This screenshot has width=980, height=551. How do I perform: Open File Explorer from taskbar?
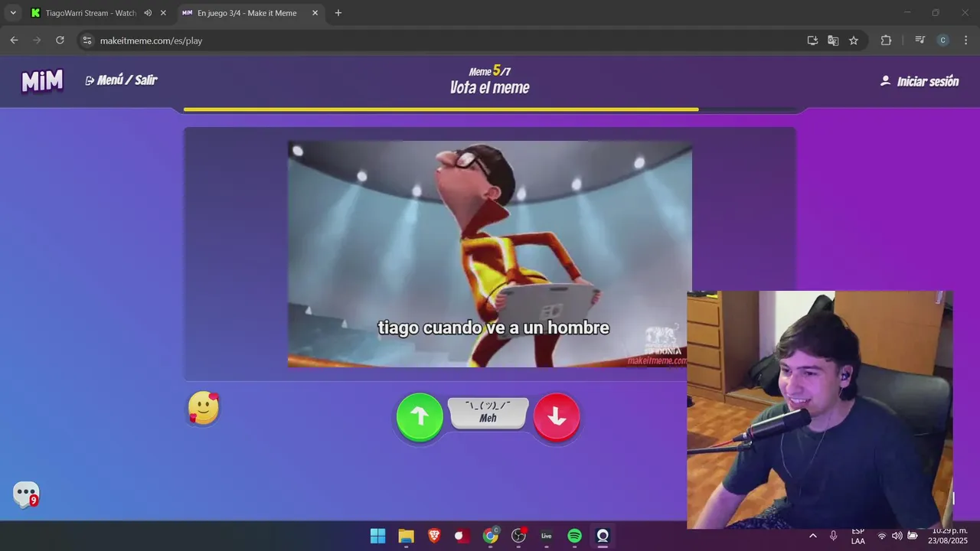click(x=406, y=536)
